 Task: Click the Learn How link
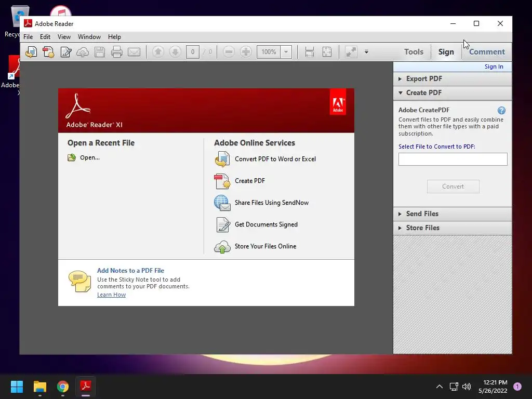click(x=111, y=295)
